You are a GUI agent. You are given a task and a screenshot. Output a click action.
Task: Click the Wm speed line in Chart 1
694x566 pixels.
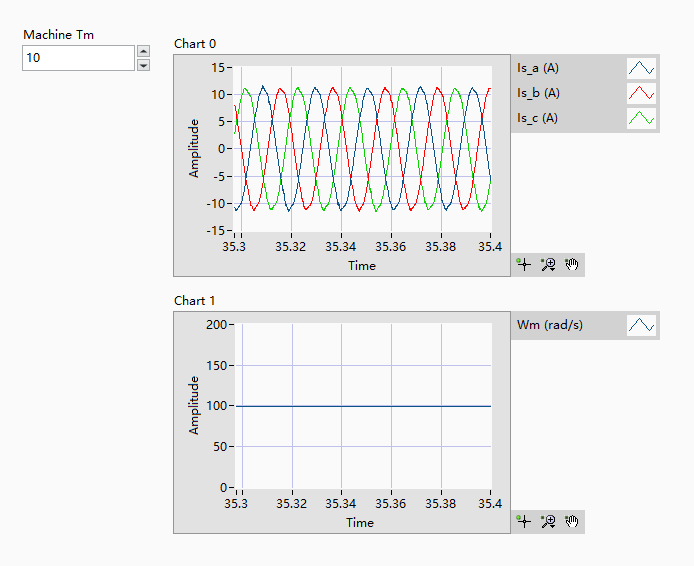(363, 406)
